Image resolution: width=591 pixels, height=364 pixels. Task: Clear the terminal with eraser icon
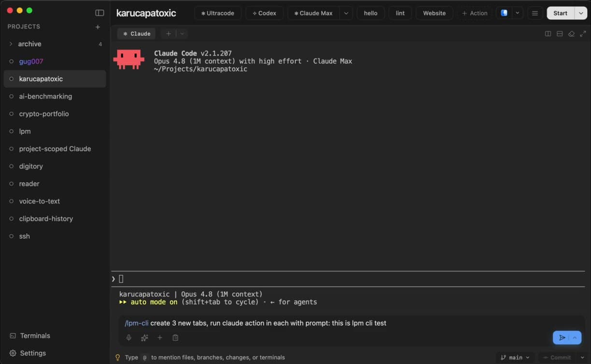[x=571, y=34]
